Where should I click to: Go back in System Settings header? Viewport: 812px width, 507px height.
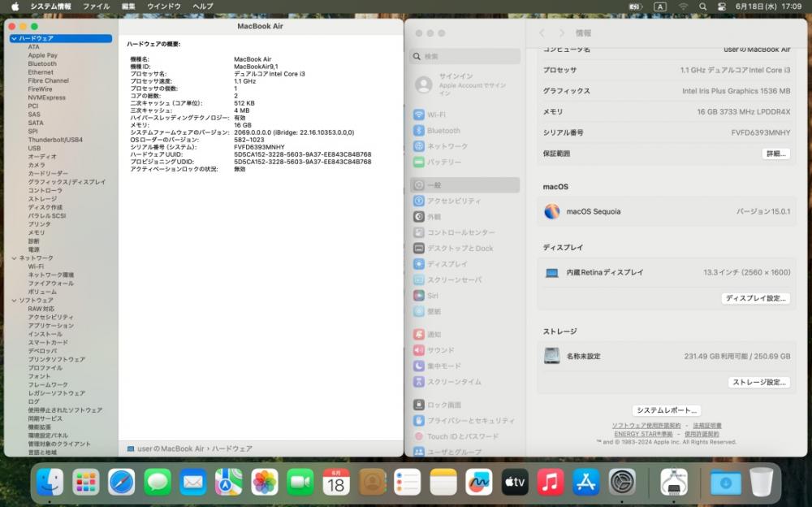(x=542, y=33)
